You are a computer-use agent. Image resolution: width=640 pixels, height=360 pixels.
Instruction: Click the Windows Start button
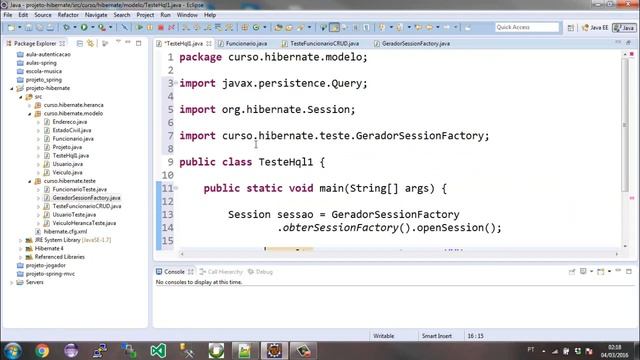click(13, 351)
